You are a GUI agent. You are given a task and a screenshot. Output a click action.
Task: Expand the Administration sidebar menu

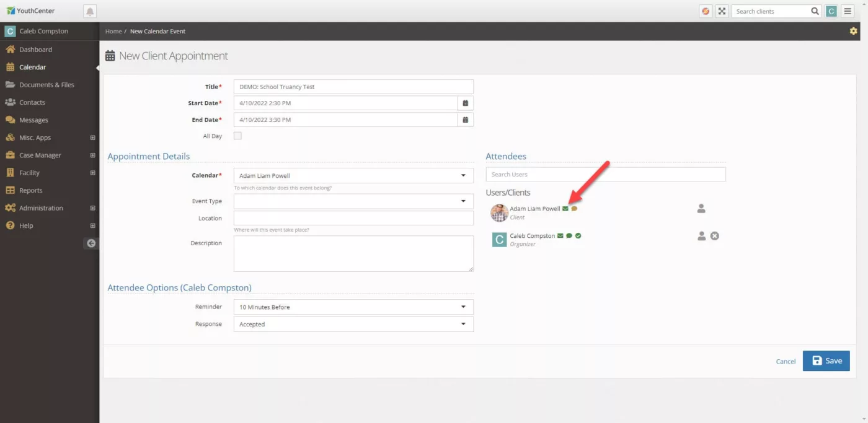92,208
